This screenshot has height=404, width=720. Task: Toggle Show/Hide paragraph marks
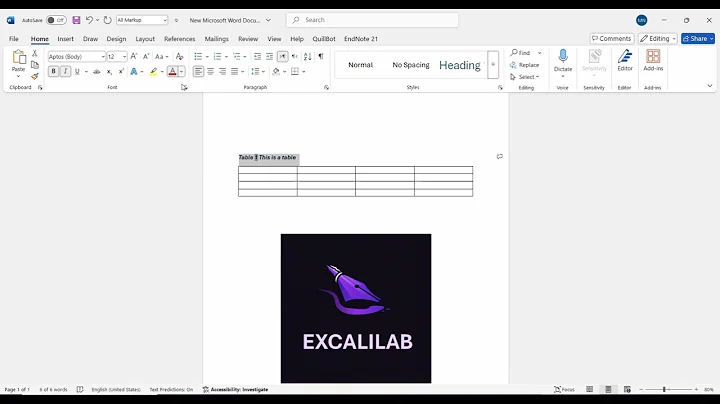pos(321,56)
